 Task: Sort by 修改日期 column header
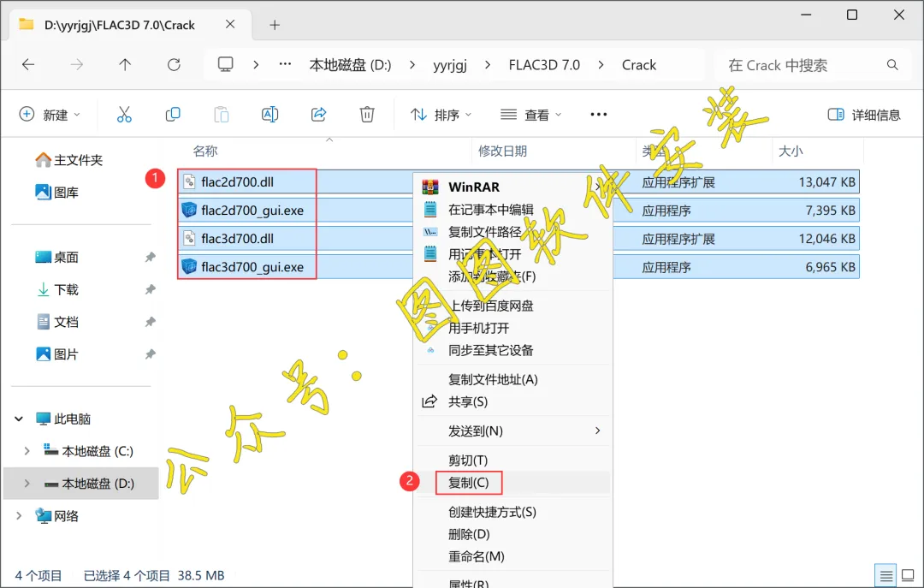tap(502, 151)
